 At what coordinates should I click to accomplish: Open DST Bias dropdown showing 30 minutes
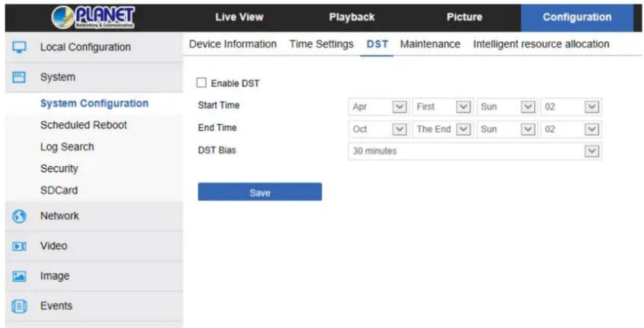tap(475, 151)
